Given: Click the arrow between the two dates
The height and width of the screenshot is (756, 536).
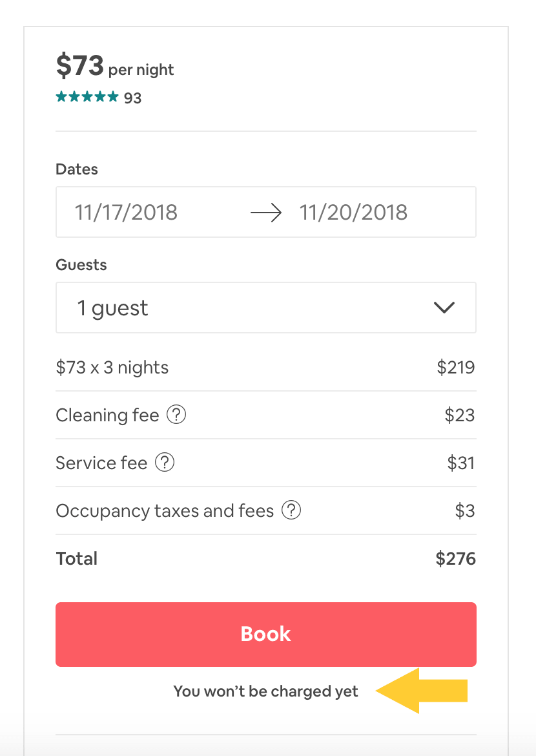Looking at the screenshot, I should pyautogui.click(x=266, y=213).
